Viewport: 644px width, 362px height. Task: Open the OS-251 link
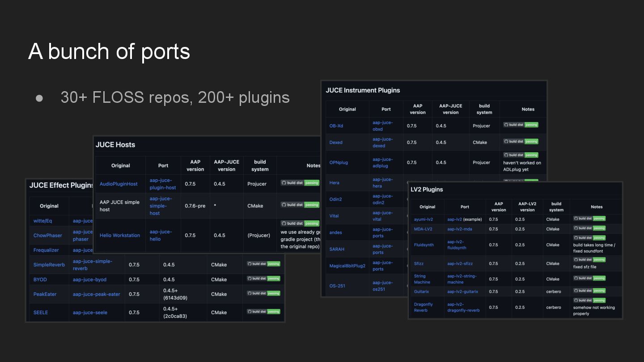337,286
